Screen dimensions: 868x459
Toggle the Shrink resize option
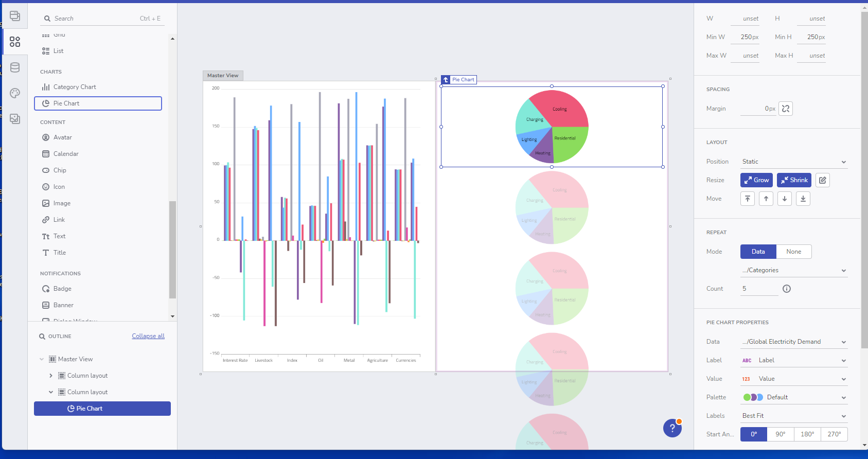click(794, 180)
